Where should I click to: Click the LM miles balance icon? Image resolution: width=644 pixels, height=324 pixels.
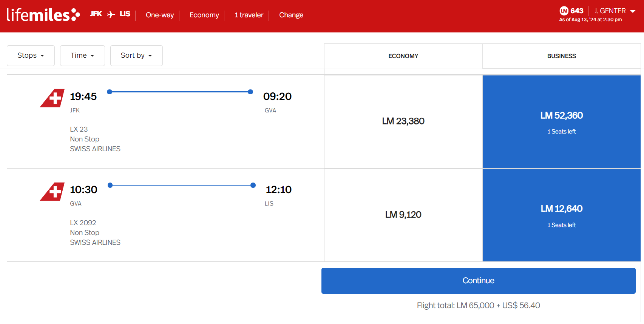(564, 11)
